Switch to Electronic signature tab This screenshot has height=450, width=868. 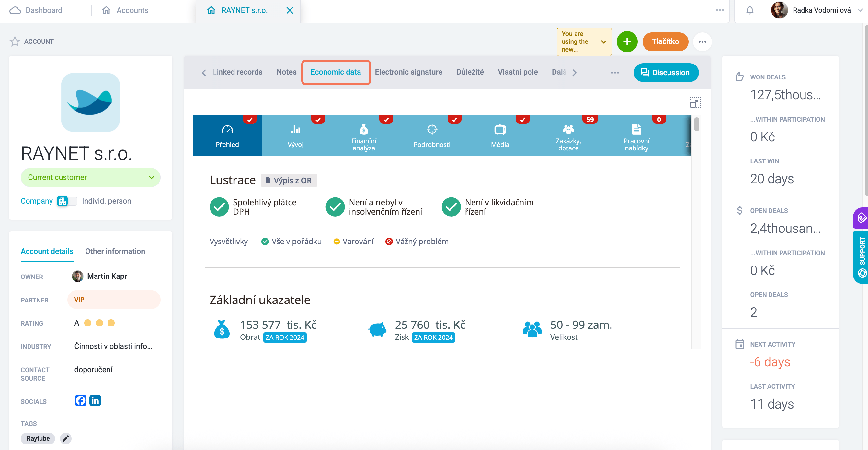pyautogui.click(x=408, y=72)
